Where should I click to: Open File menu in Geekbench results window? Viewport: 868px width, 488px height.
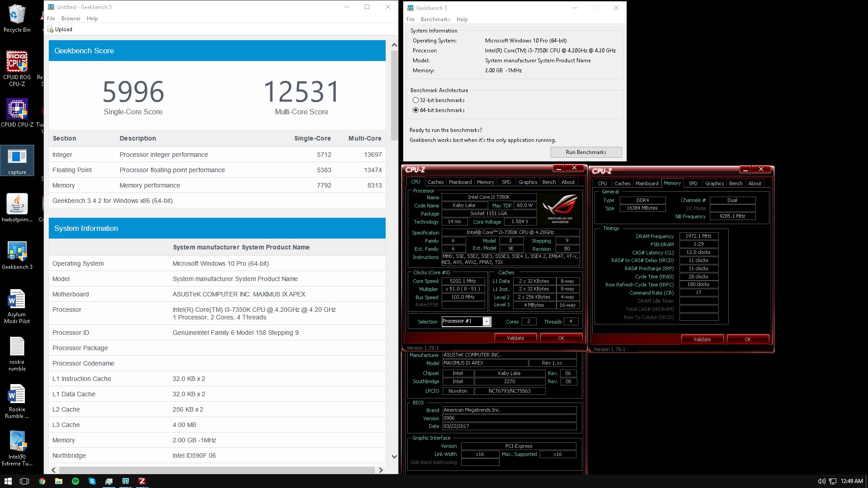51,19
